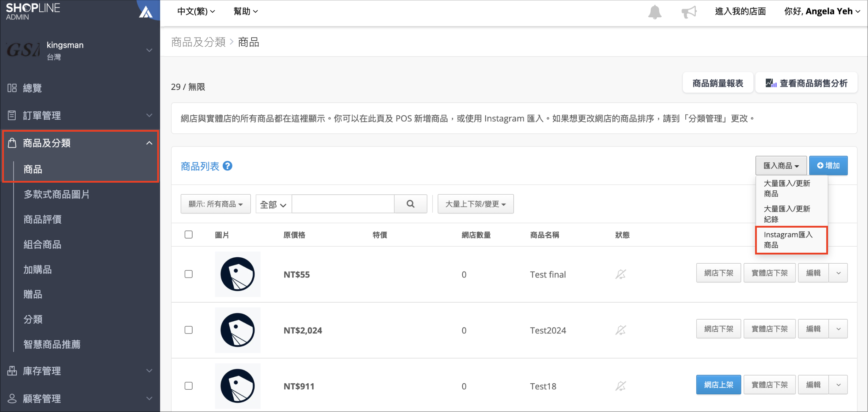
Task: Open 商品評價 in the sidebar
Action: click(x=42, y=219)
